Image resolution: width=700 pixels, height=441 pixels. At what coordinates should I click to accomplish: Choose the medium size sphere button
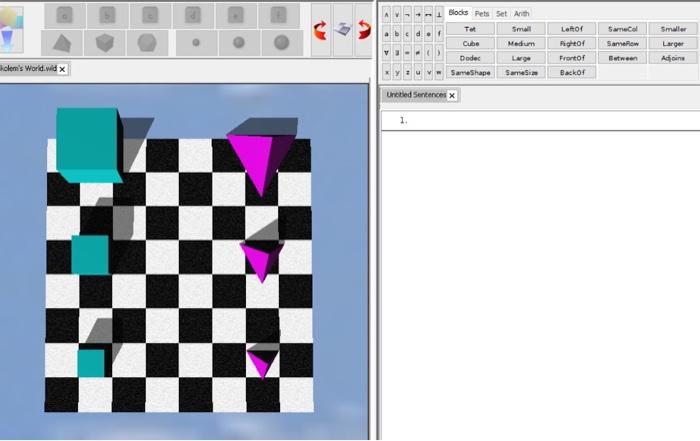click(x=239, y=43)
